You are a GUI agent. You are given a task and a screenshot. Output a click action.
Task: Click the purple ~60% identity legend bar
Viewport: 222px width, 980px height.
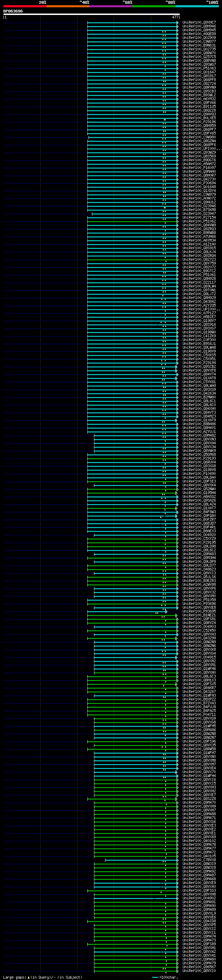(111, 6)
